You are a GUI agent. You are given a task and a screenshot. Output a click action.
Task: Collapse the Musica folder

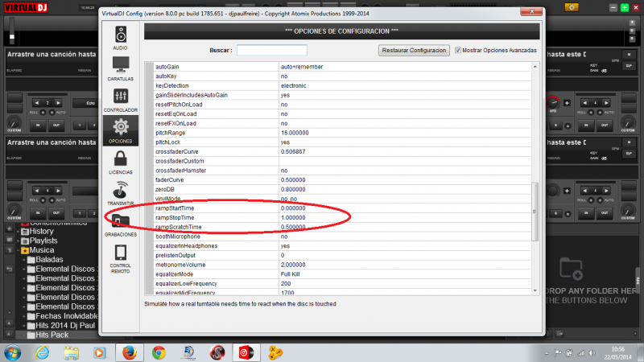click(x=18, y=250)
